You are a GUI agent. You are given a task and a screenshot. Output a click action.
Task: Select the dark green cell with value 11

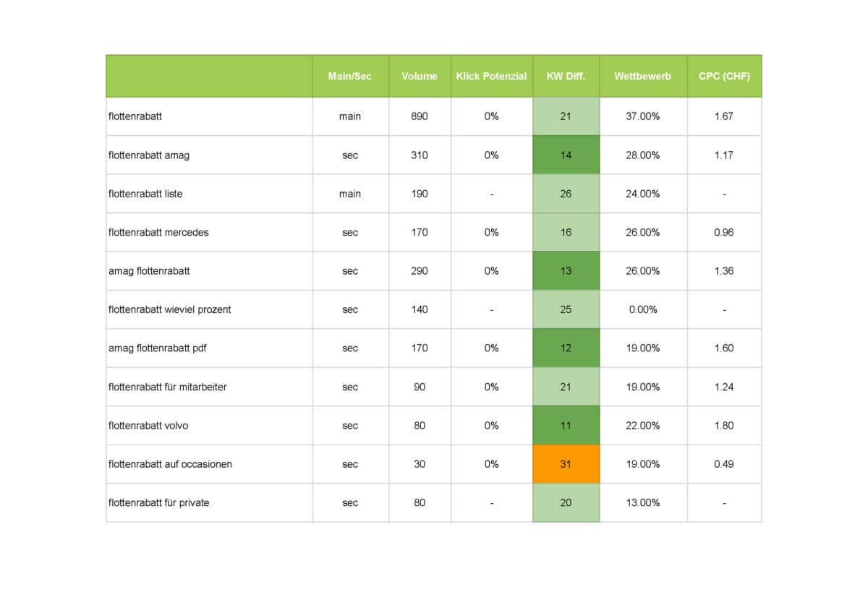point(566,426)
